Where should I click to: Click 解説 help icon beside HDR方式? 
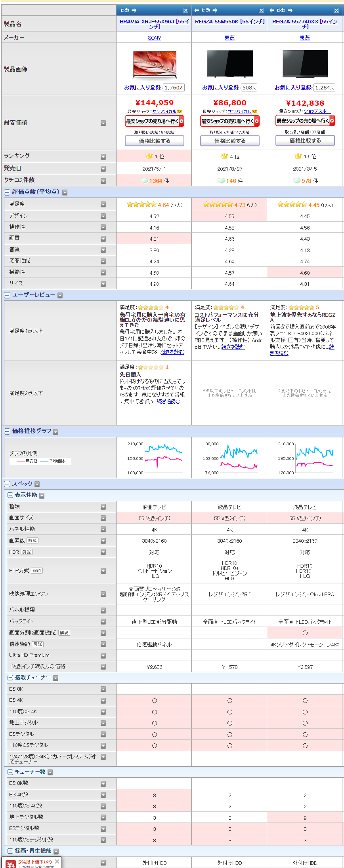pos(37,571)
